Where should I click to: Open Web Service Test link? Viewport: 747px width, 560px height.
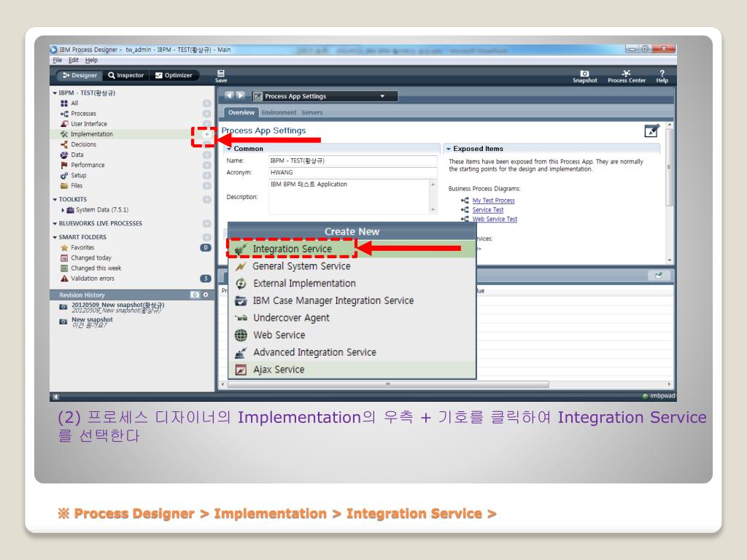495,219
